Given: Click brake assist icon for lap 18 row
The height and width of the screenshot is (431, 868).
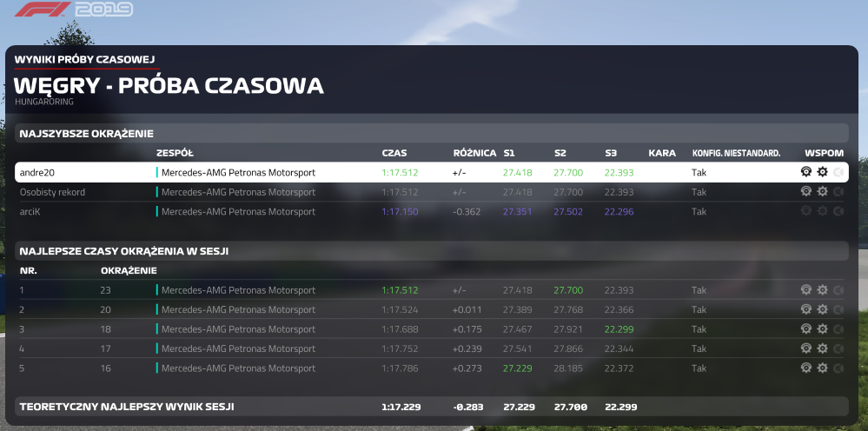Looking at the screenshot, I should [x=838, y=328].
